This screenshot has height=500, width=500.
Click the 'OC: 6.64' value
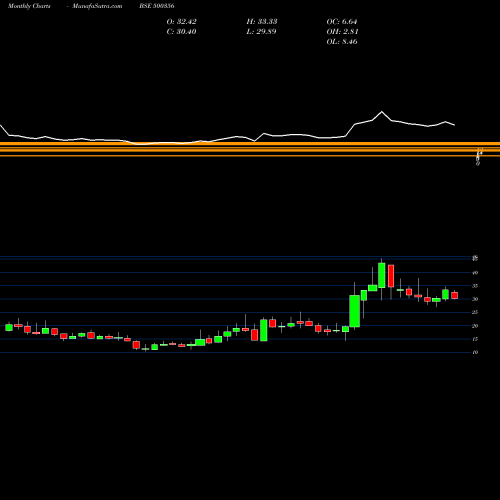tap(342, 22)
